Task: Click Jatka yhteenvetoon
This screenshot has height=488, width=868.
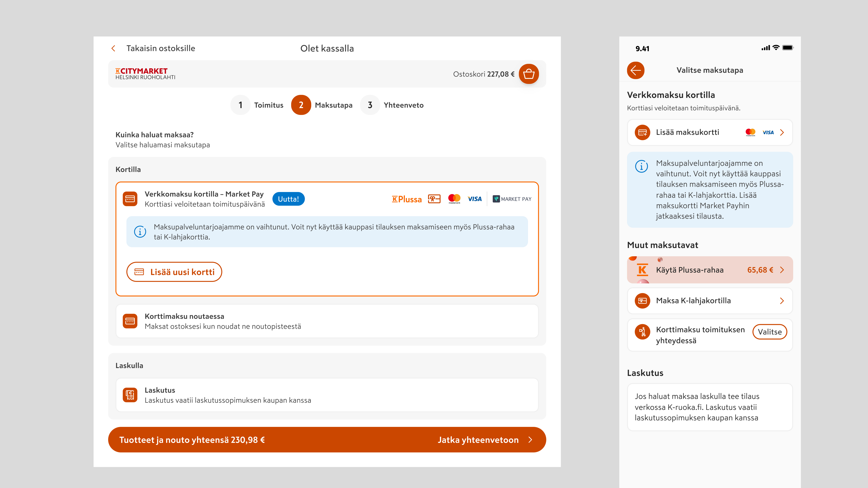Action: (x=478, y=440)
